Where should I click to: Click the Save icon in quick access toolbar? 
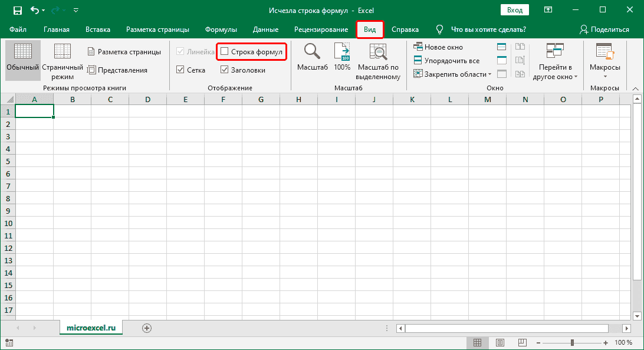[17, 10]
